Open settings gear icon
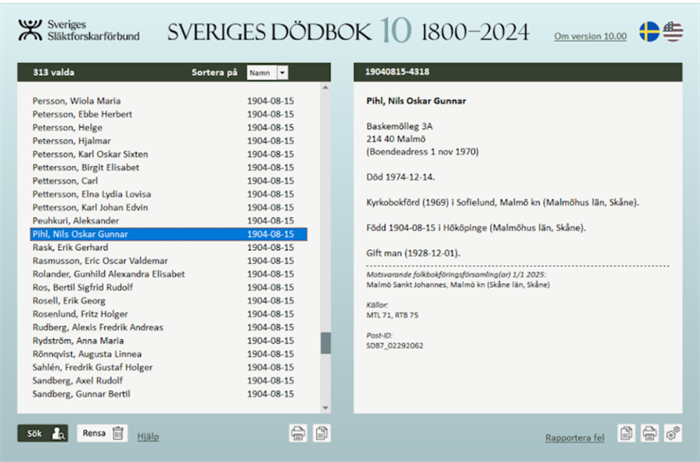 (x=673, y=433)
